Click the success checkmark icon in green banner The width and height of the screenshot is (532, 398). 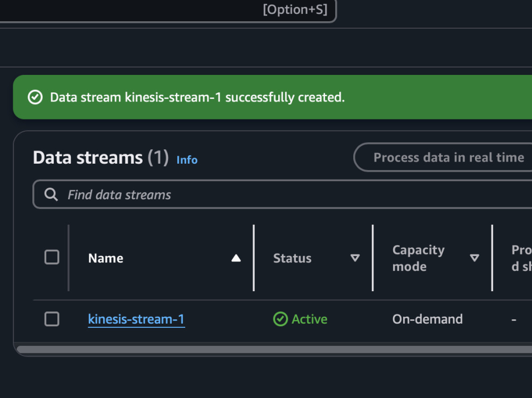pos(35,97)
